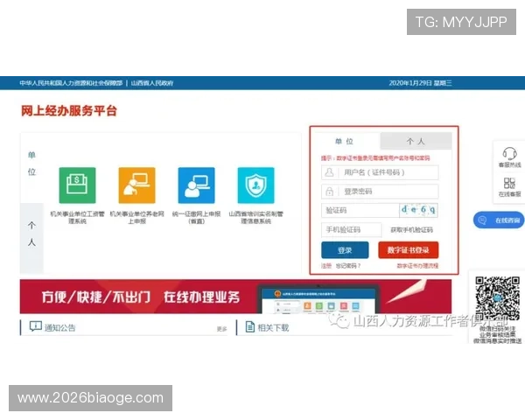Click the red 数字证书登录 button
The height and width of the screenshot is (420, 525).
[408, 250]
